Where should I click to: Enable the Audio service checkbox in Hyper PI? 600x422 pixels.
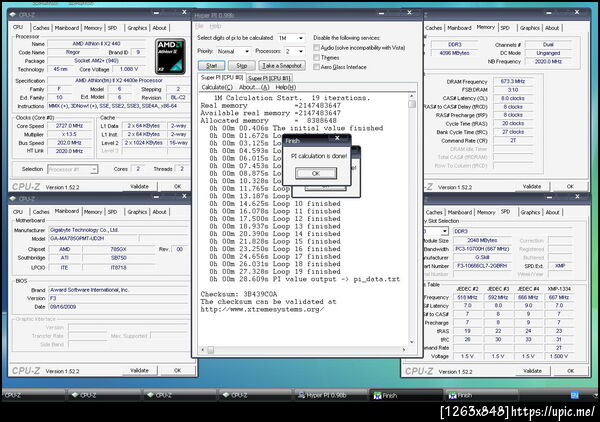pyautogui.click(x=316, y=48)
